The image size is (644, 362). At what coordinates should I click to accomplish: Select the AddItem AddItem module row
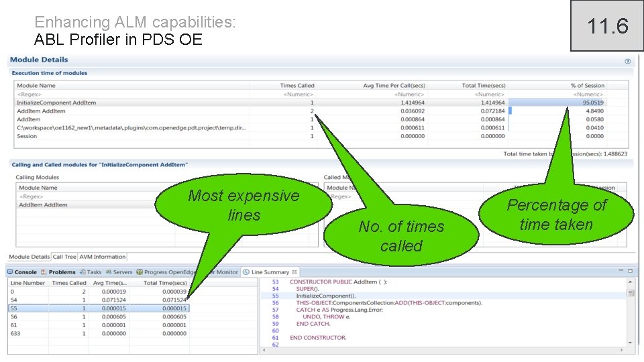[310, 111]
